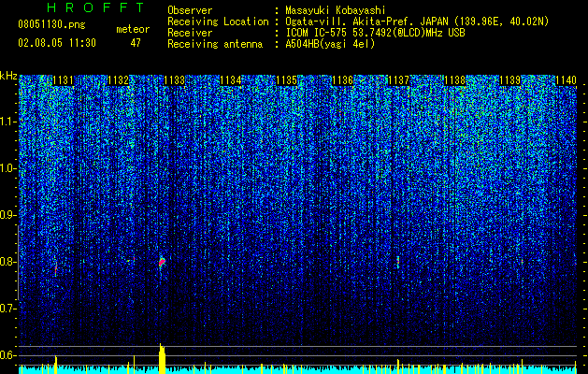This screenshot has width=588, height=374.
Task: Click the 1133 time marker
Action: (x=175, y=80)
